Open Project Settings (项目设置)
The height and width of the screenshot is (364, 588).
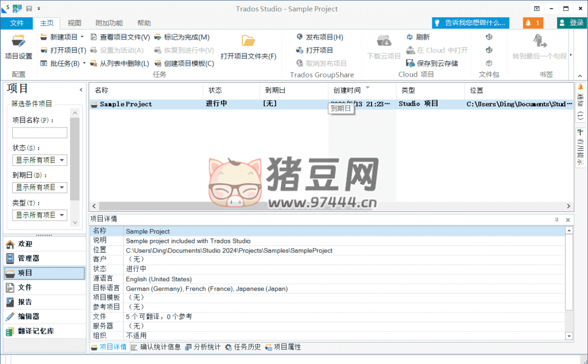coord(18,47)
